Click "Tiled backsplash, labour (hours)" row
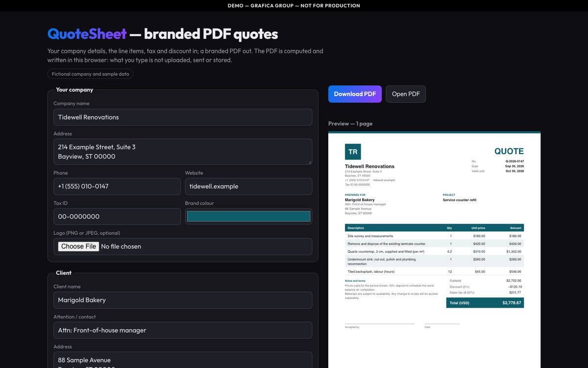The width and height of the screenshot is (588, 368). click(434, 271)
